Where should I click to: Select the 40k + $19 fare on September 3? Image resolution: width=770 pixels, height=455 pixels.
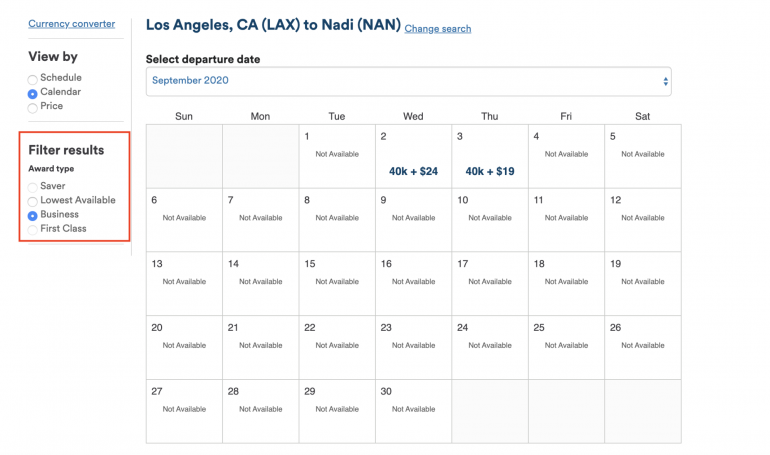(489, 171)
